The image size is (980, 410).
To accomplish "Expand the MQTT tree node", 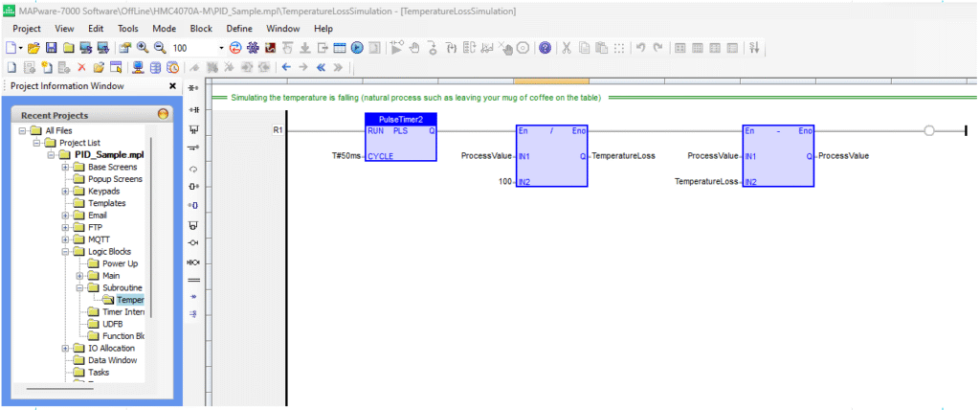I will pyautogui.click(x=65, y=239).
